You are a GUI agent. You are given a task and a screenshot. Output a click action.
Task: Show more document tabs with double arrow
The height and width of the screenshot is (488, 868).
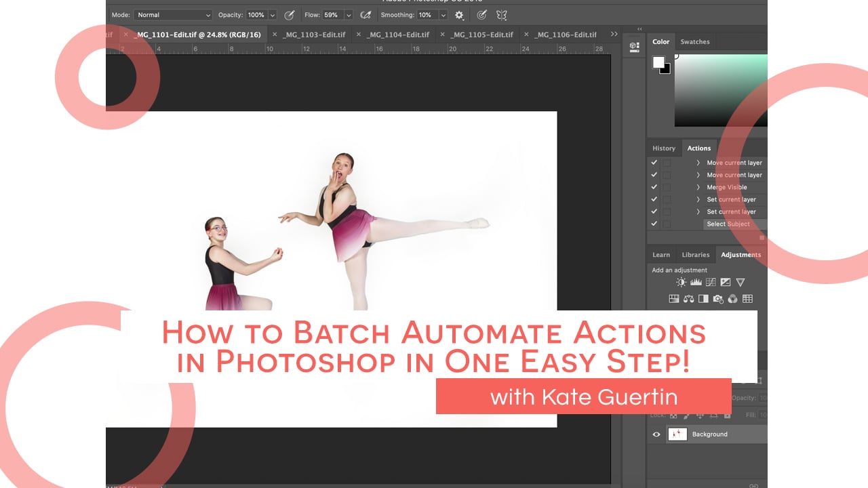tap(614, 34)
